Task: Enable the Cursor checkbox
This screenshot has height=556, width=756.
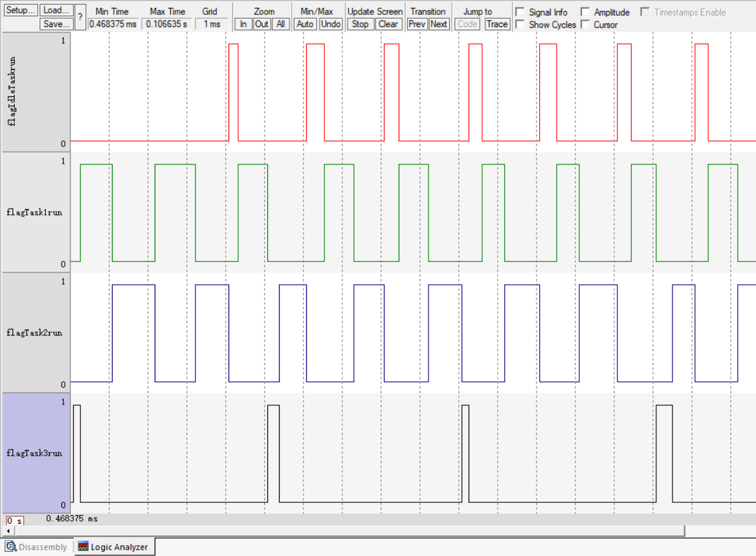Action: 585,24
